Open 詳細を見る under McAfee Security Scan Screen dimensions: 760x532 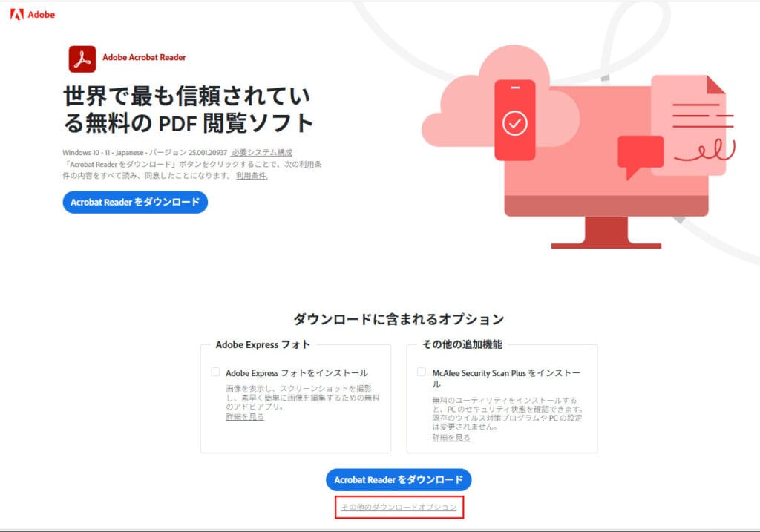click(451, 438)
